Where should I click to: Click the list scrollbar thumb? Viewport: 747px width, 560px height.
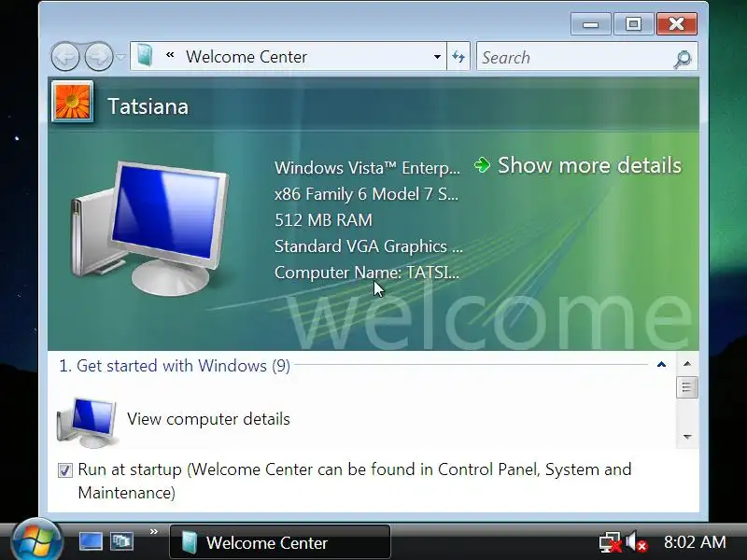coord(687,387)
